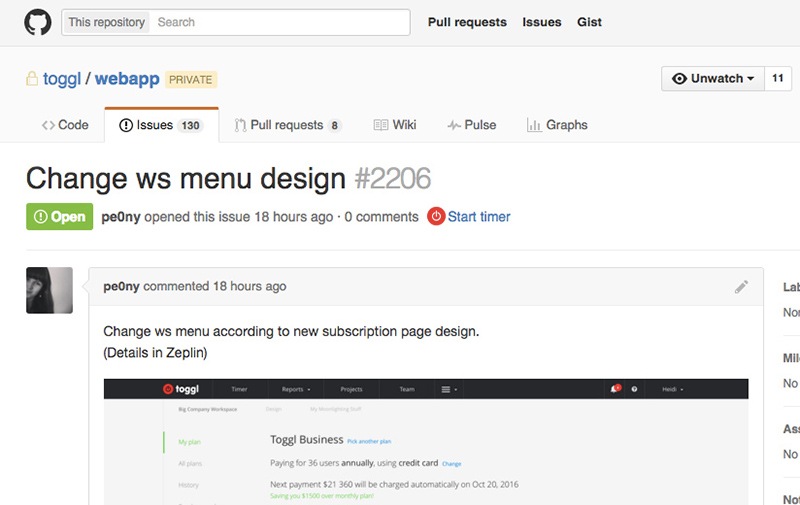Click the Wiki book icon
Screen dimensions: 800x505
pos(381,125)
